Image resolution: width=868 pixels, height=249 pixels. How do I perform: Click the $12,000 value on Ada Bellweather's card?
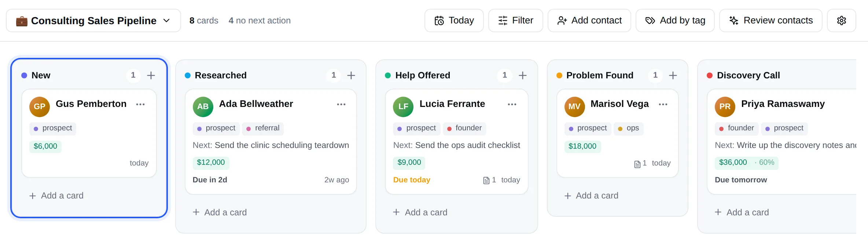point(211,163)
